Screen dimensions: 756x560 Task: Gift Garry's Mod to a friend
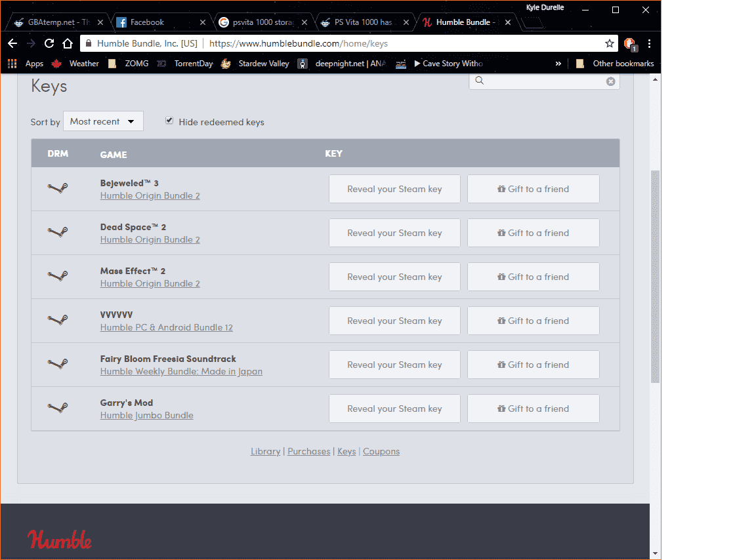pos(534,409)
